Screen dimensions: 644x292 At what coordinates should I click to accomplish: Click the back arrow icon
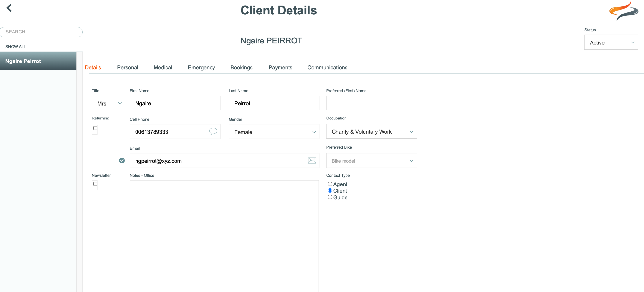point(9,8)
